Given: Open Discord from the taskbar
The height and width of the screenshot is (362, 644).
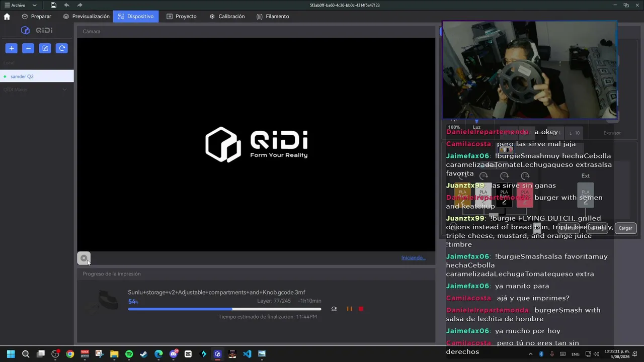Looking at the screenshot, I should click(x=174, y=354).
